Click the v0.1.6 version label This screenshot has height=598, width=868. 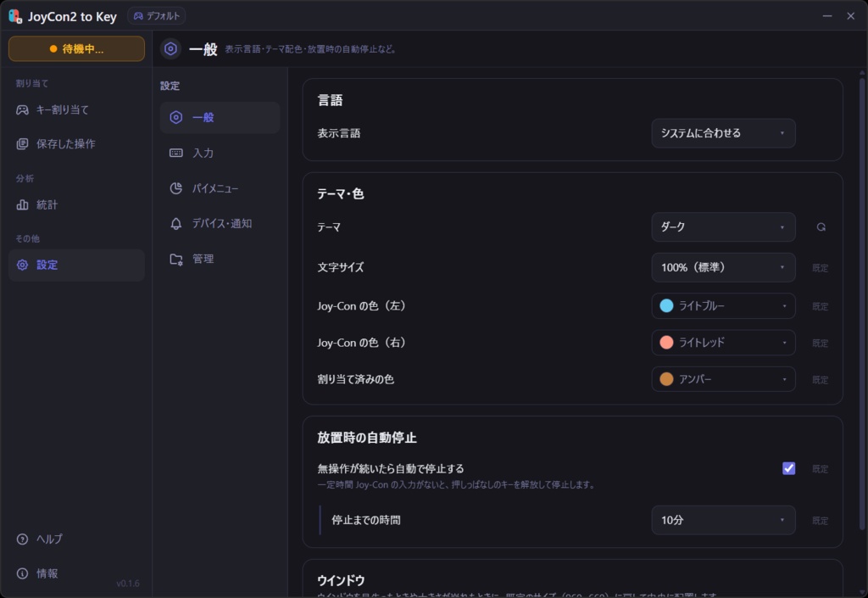(128, 584)
